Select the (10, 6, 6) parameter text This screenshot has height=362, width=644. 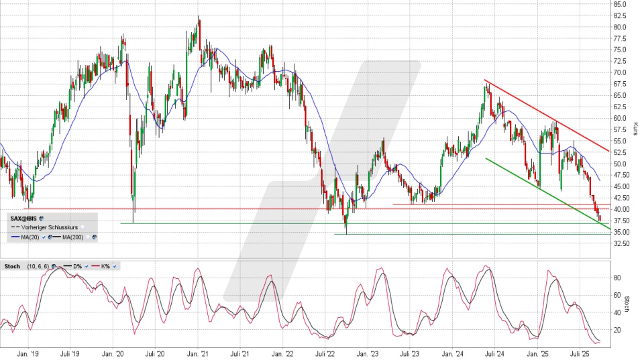[x=38, y=266]
